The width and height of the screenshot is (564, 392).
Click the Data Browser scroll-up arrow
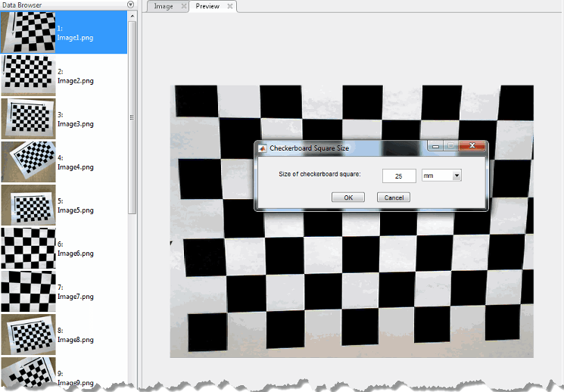[132, 16]
